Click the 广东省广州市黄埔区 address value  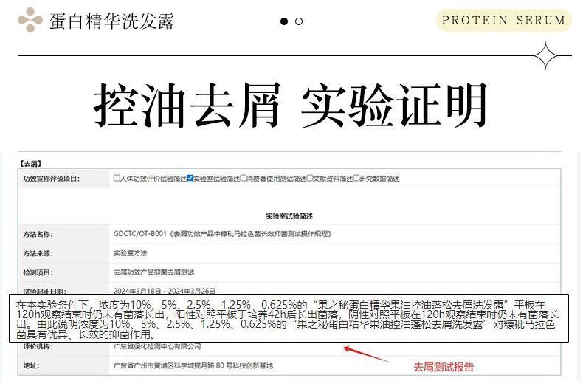193,365
